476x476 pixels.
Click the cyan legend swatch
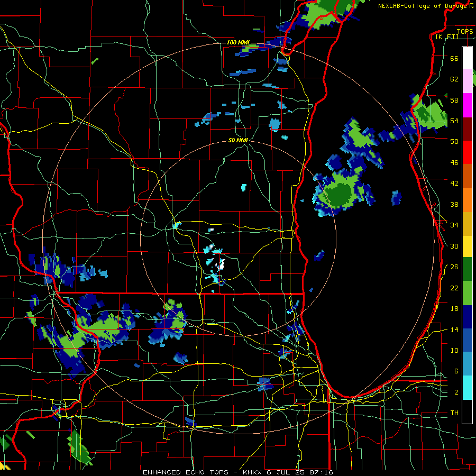[x=467, y=388]
